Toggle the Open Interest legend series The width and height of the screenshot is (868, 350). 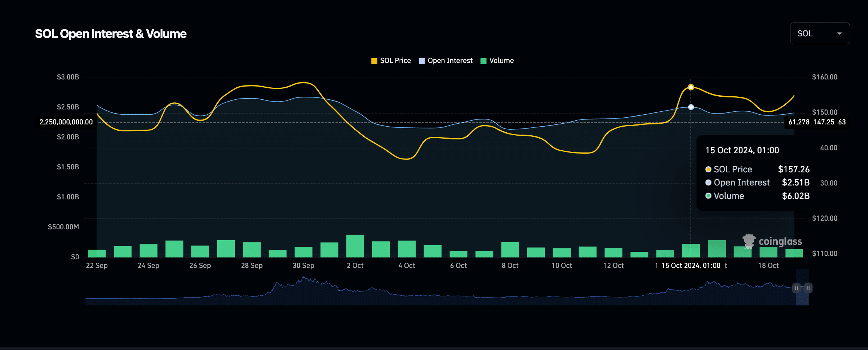(x=446, y=61)
